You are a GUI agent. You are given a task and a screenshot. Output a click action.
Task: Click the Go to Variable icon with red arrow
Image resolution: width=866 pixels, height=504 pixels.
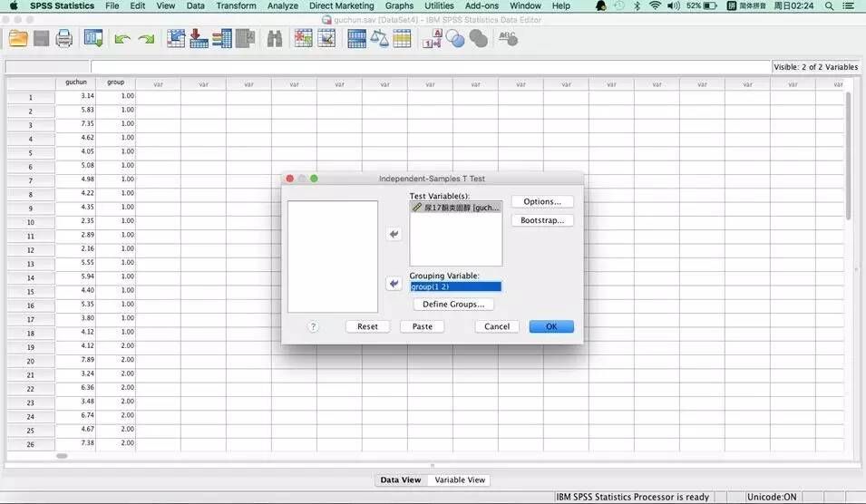(199, 39)
